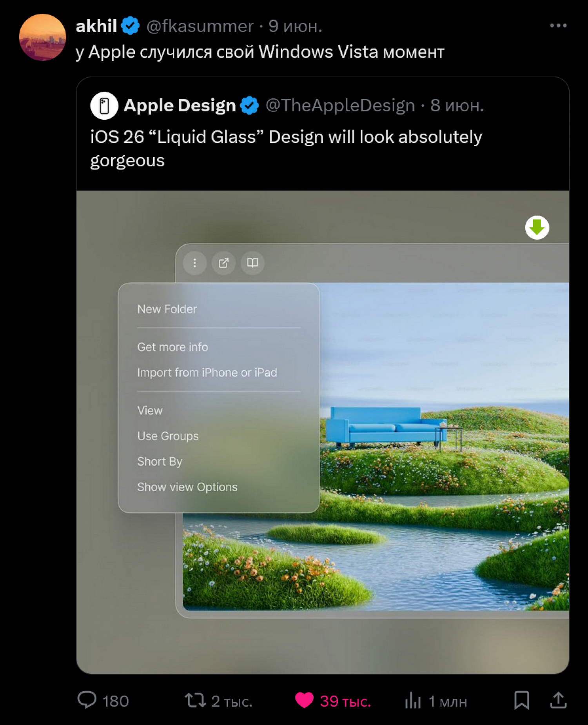Choose Short By menu entry

(160, 462)
